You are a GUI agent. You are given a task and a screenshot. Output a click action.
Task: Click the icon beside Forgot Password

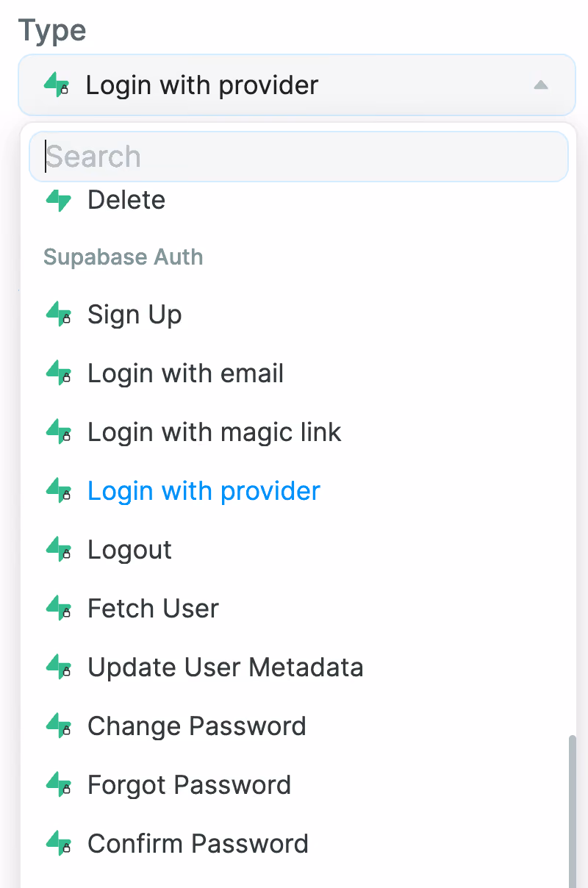coord(58,784)
